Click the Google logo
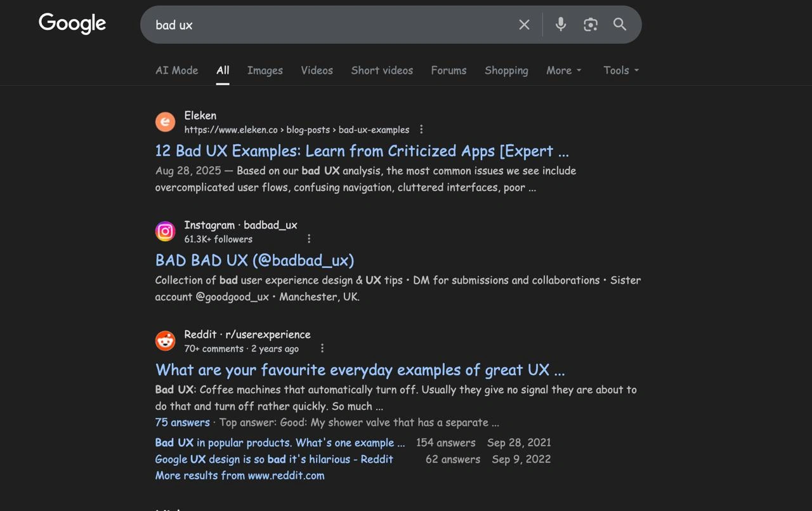This screenshot has width=812, height=511. [x=72, y=23]
